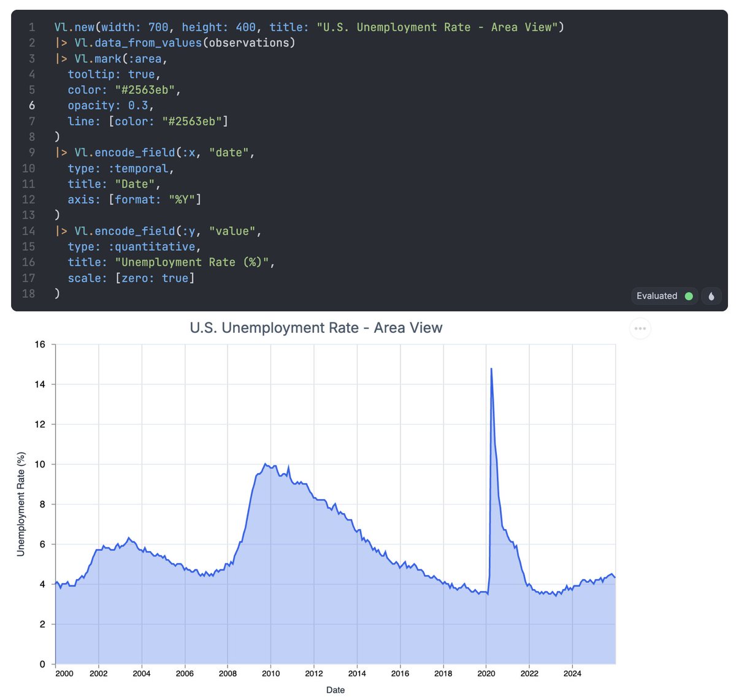Click the 'opacity: 0.3,' code line
This screenshot has height=700, width=736.
[x=111, y=105]
